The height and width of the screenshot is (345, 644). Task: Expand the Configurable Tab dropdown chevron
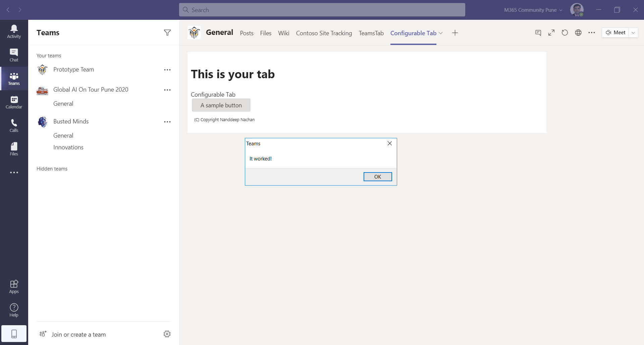pyautogui.click(x=441, y=33)
